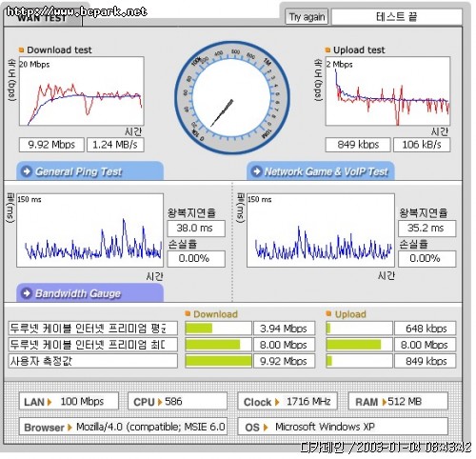Click the orange arrow next to Clock

coord(277,402)
